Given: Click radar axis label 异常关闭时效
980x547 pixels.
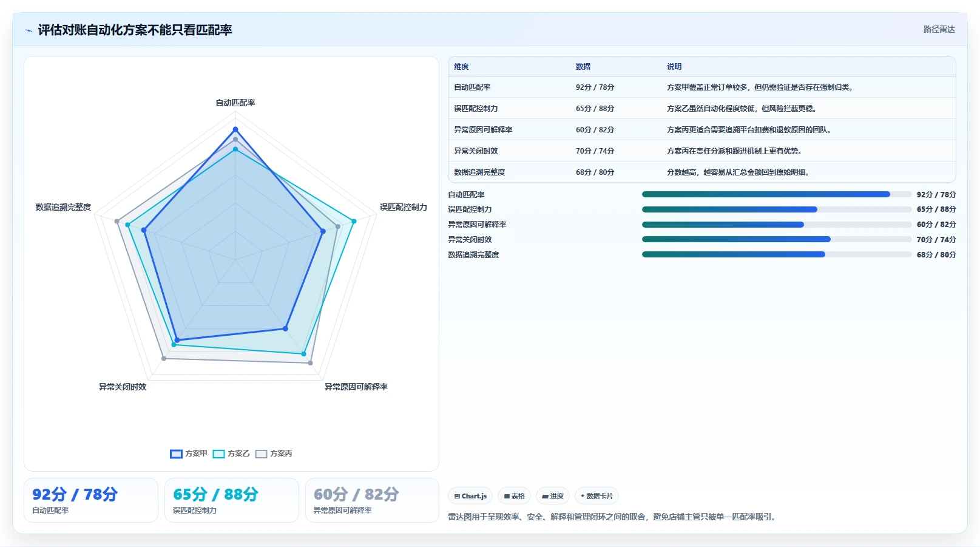Looking at the screenshot, I should pos(123,387).
